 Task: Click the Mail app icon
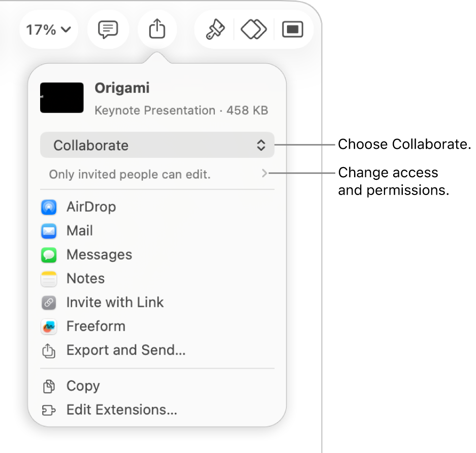click(49, 231)
